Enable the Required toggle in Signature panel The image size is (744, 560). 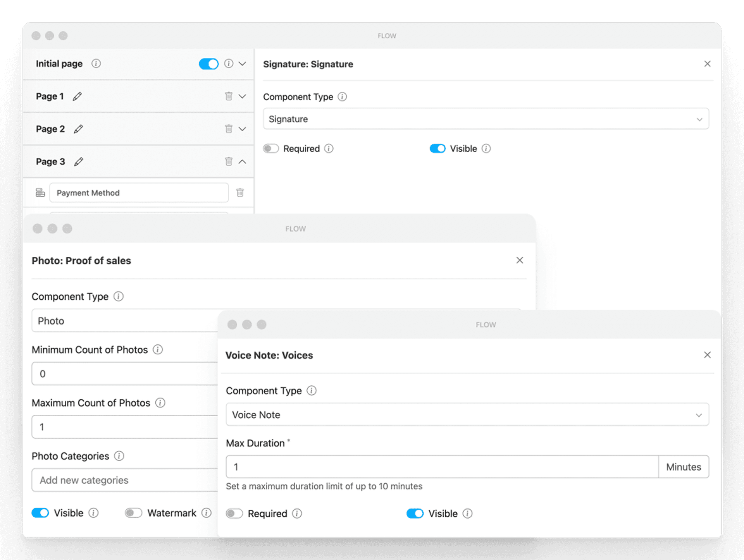click(271, 149)
